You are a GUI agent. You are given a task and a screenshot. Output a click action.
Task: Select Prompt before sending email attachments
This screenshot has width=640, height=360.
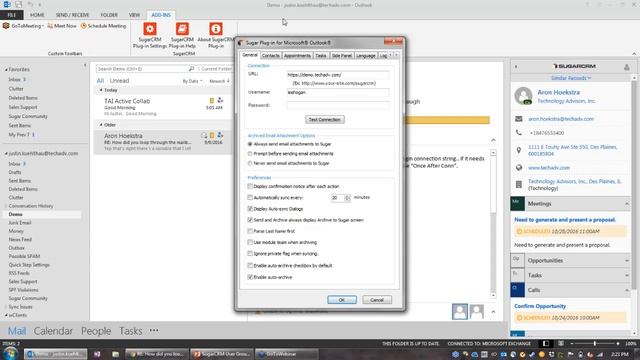(250, 154)
